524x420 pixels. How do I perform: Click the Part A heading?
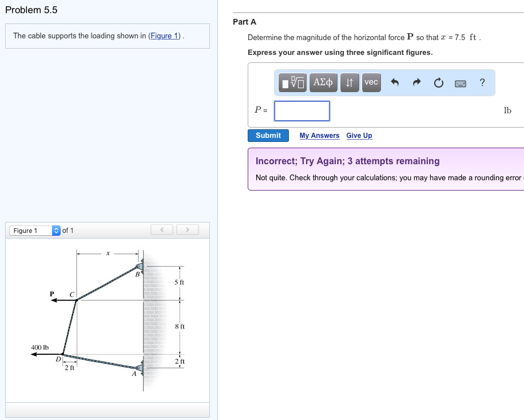(245, 22)
